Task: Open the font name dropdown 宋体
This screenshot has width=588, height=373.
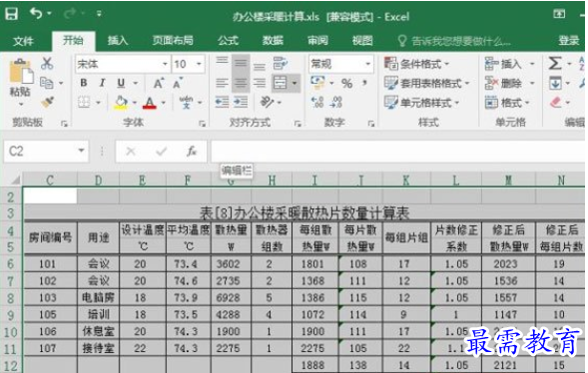Action: pyautogui.click(x=165, y=64)
